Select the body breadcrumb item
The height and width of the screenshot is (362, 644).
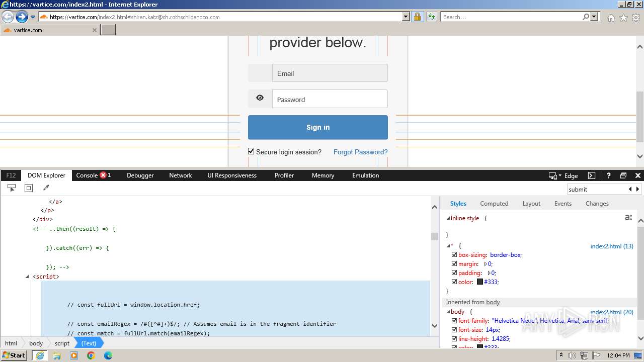(36, 343)
